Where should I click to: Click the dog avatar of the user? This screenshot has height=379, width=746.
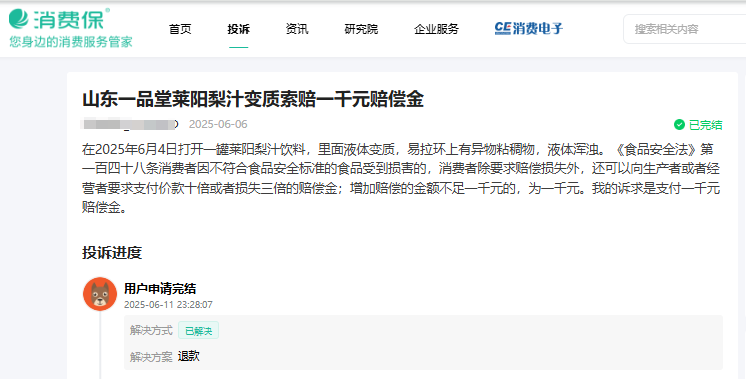pyautogui.click(x=100, y=294)
